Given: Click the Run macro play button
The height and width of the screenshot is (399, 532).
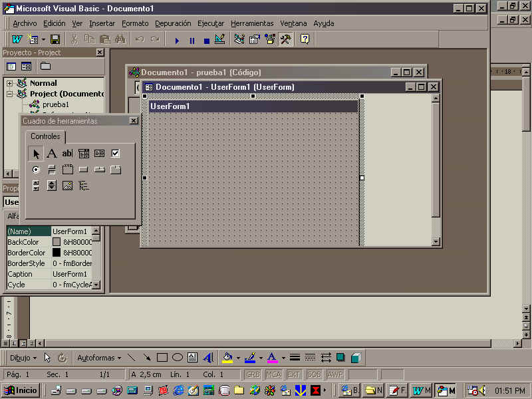Looking at the screenshot, I should (177, 40).
